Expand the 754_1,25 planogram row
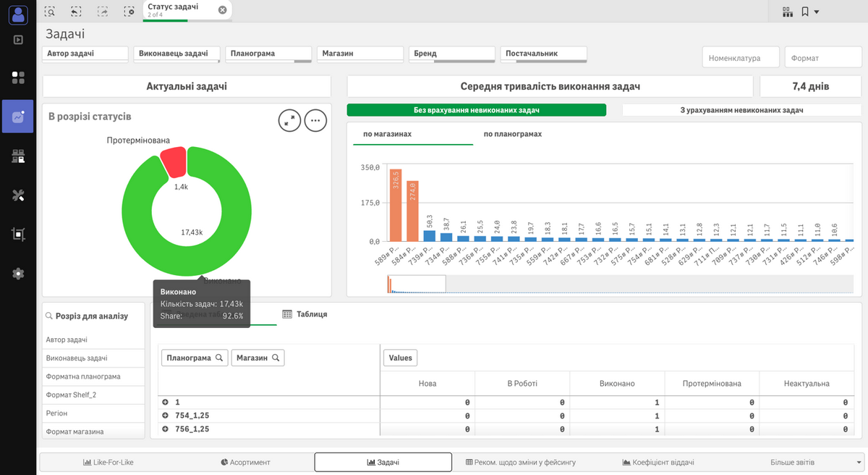This screenshot has height=475, width=868. point(165,416)
